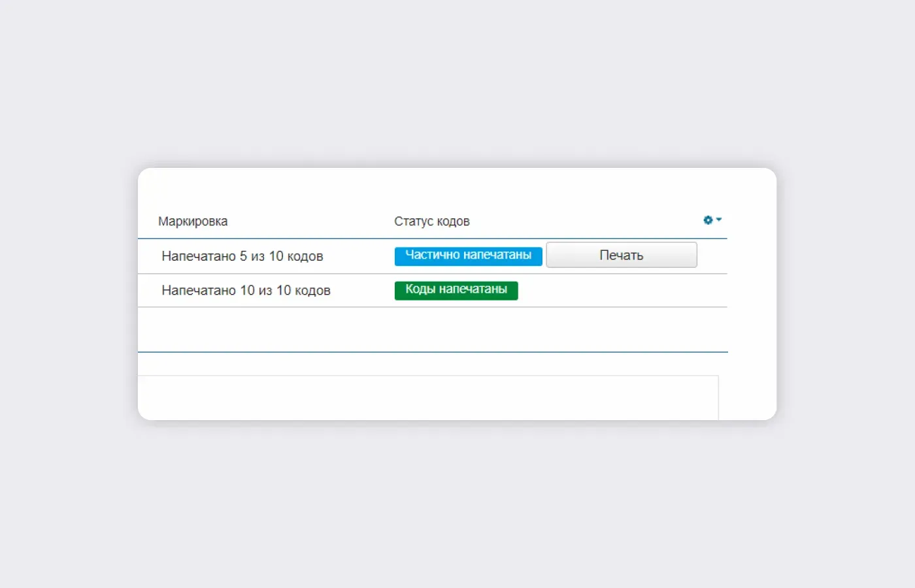
Task: Click the blue Частично напечатаны status badge
Action: [x=468, y=255]
